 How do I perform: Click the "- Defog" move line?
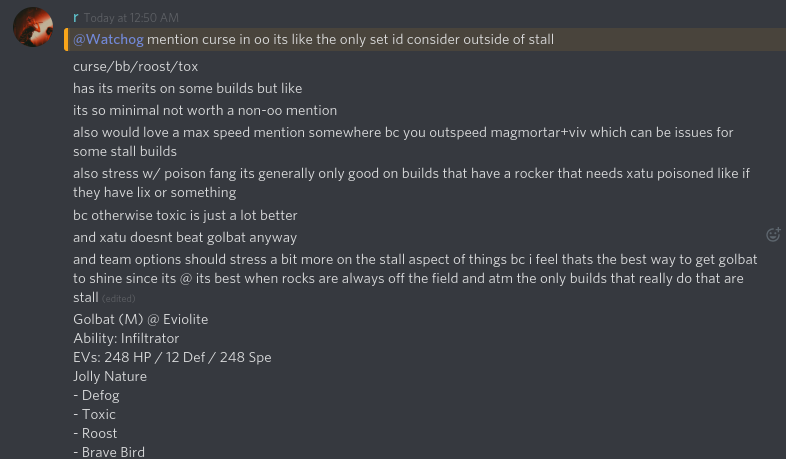pos(96,395)
